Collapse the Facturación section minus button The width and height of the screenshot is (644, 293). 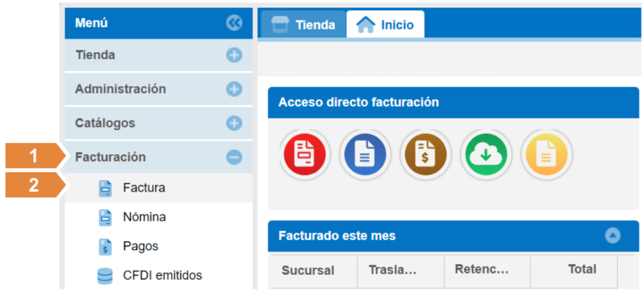tap(234, 157)
